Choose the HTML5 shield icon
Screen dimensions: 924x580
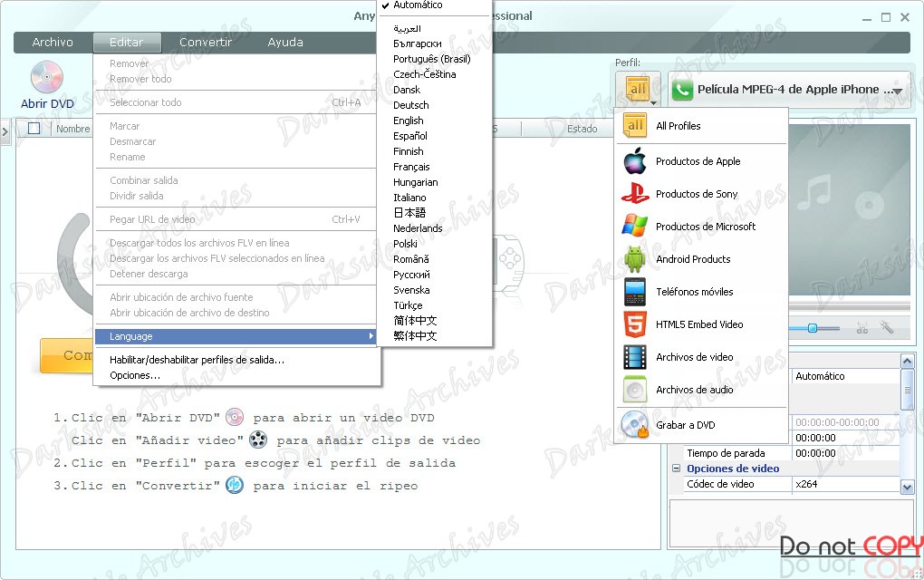coord(635,324)
